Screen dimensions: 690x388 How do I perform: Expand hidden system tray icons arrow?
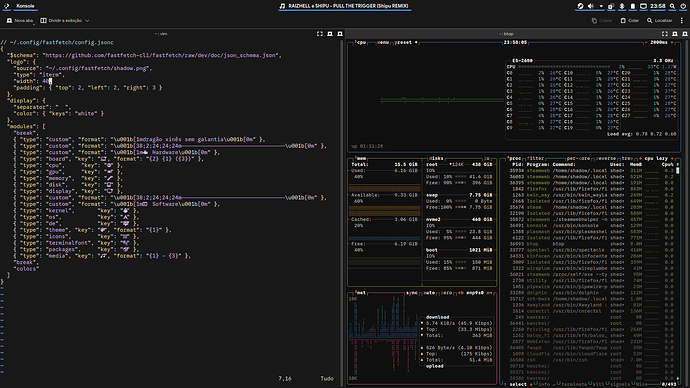(x=601, y=6)
